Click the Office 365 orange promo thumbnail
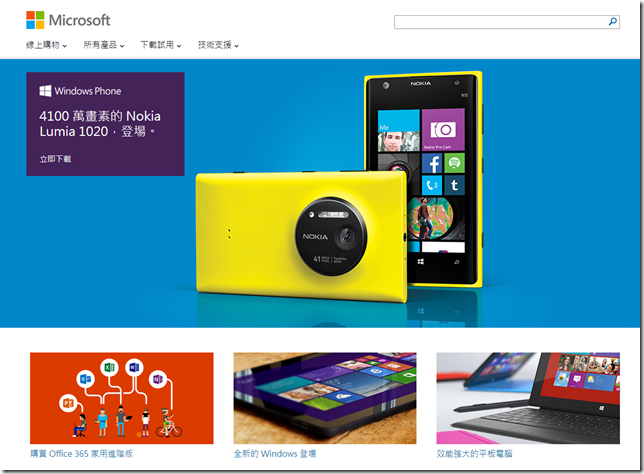644x474 pixels. point(122,398)
